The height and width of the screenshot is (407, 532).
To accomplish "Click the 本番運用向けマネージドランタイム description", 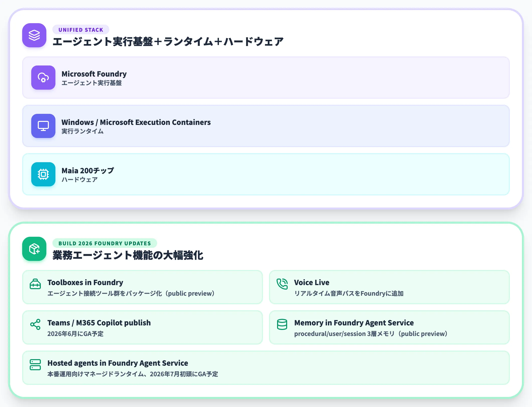I will (133, 374).
